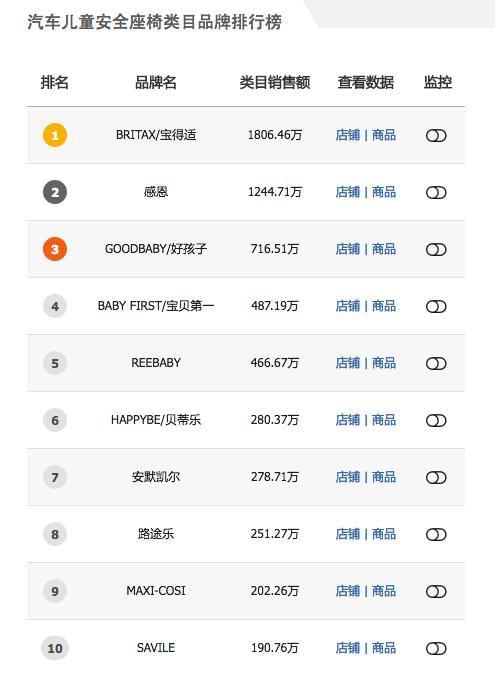Toggle monitoring for MAXI-COSI
This screenshot has width=495, height=674.
pos(436,591)
